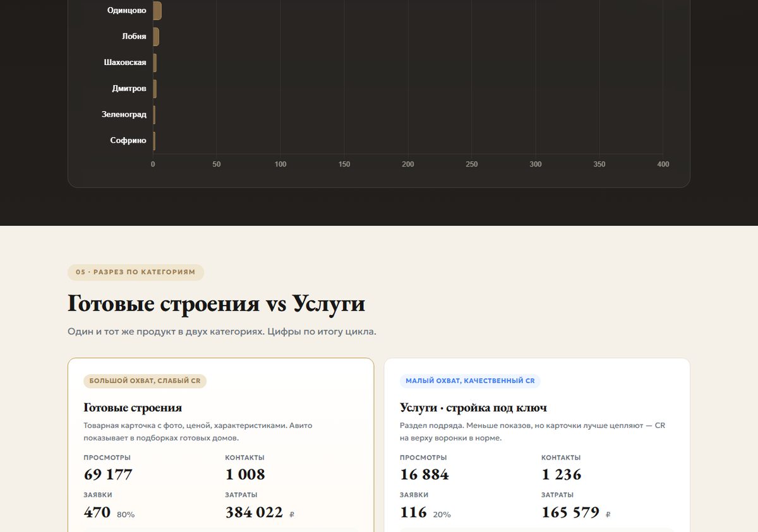Click the subtitle 'Один и тот же продукт'
The width and height of the screenshot is (758, 532).
point(222,331)
